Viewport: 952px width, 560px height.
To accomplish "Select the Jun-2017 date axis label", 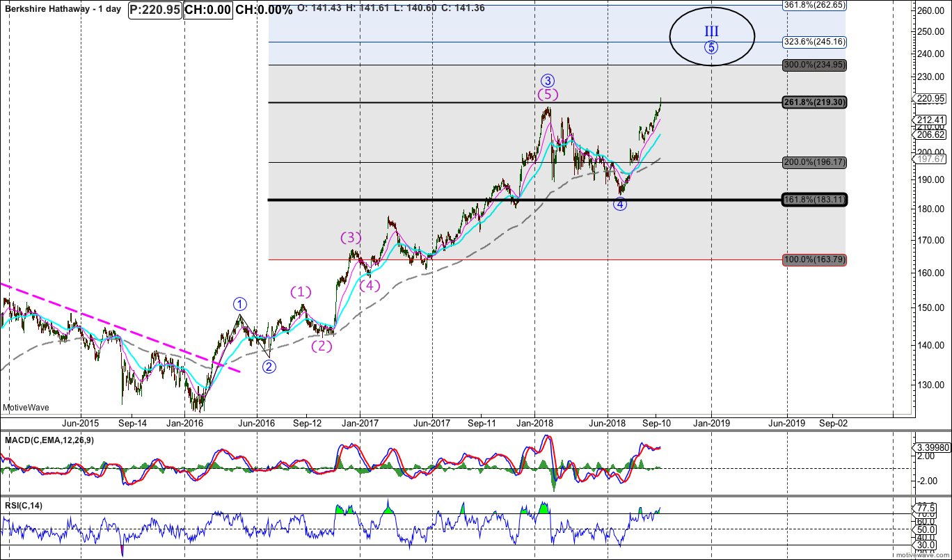I will [431, 422].
